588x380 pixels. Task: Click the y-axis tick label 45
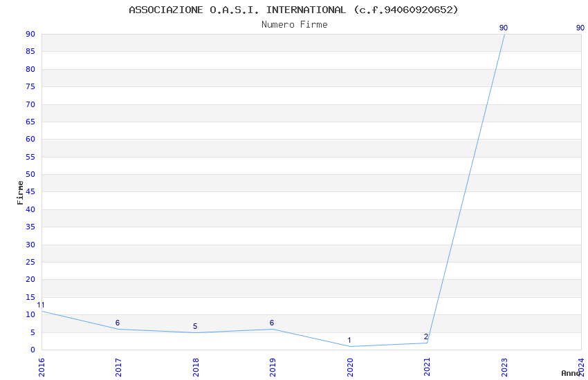point(30,192)
